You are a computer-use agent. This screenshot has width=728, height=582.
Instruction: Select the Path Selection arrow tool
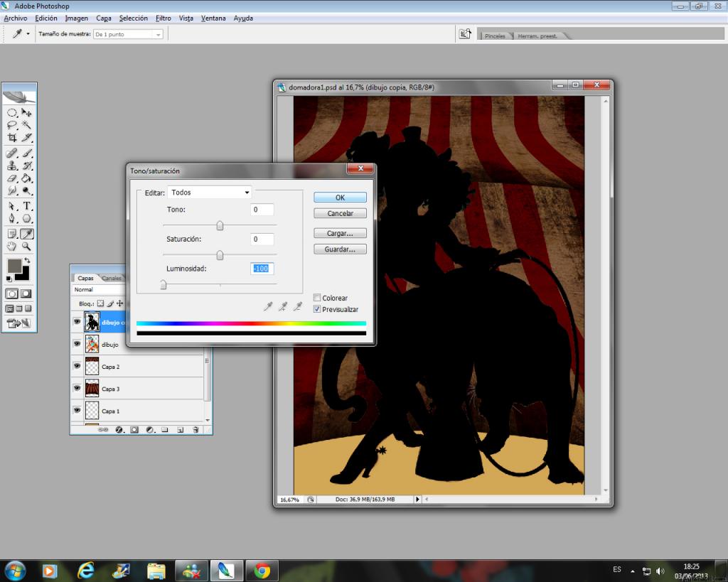click(x=12, y=206)
